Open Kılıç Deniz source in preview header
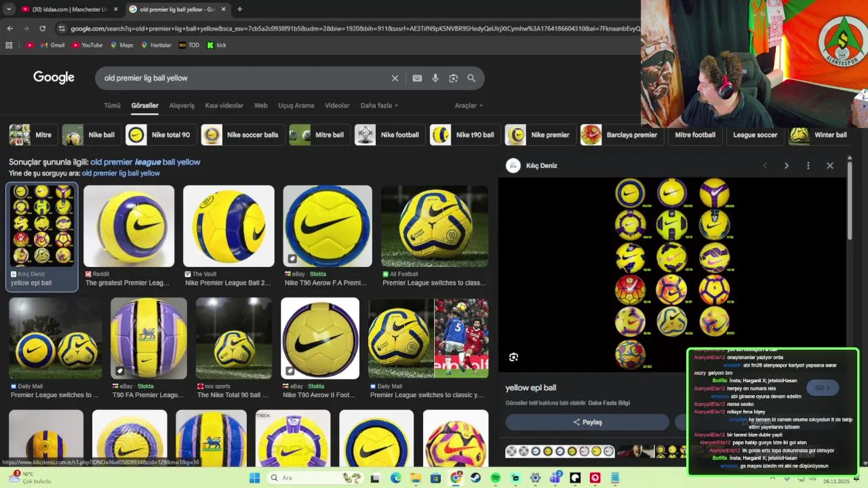 pos(532,165)
